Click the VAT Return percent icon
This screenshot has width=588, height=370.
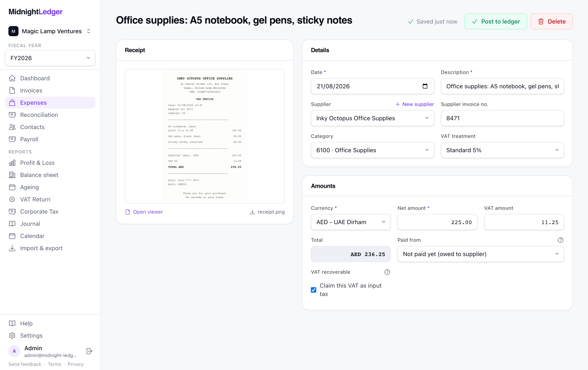coord(12,200)
